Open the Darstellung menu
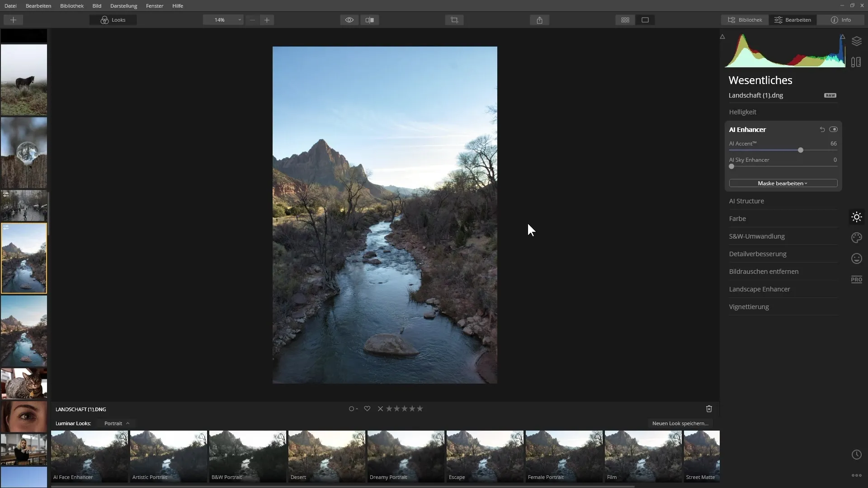The image size is (868, 488). pyautogui.click(x=123, y=6)
